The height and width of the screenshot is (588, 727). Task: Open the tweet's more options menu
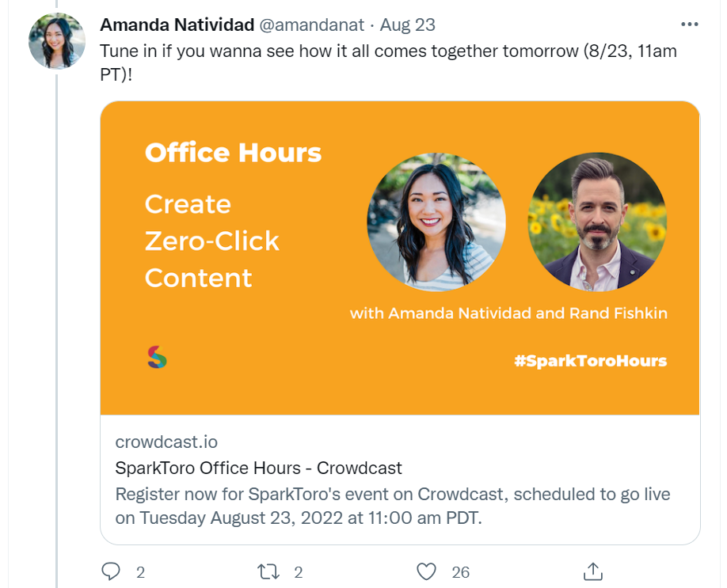(689, 25)
